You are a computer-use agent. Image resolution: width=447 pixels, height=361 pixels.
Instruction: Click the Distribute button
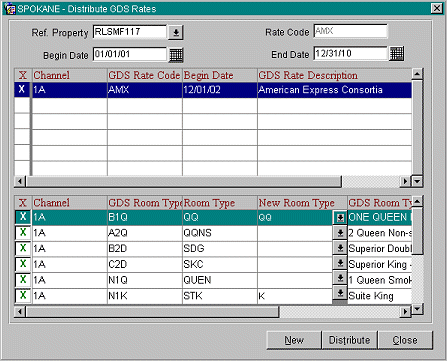[x=349, y=340]
